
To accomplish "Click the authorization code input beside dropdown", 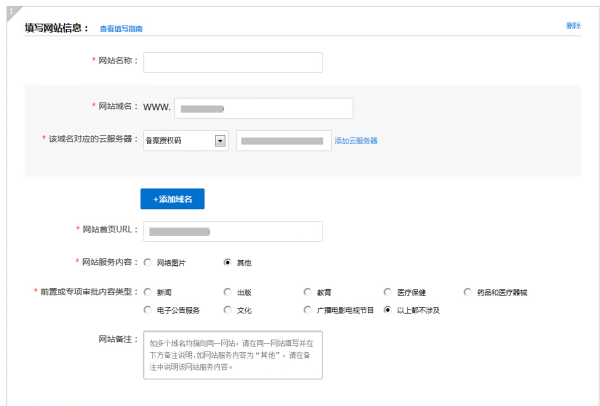I will (x=283, y=141).
